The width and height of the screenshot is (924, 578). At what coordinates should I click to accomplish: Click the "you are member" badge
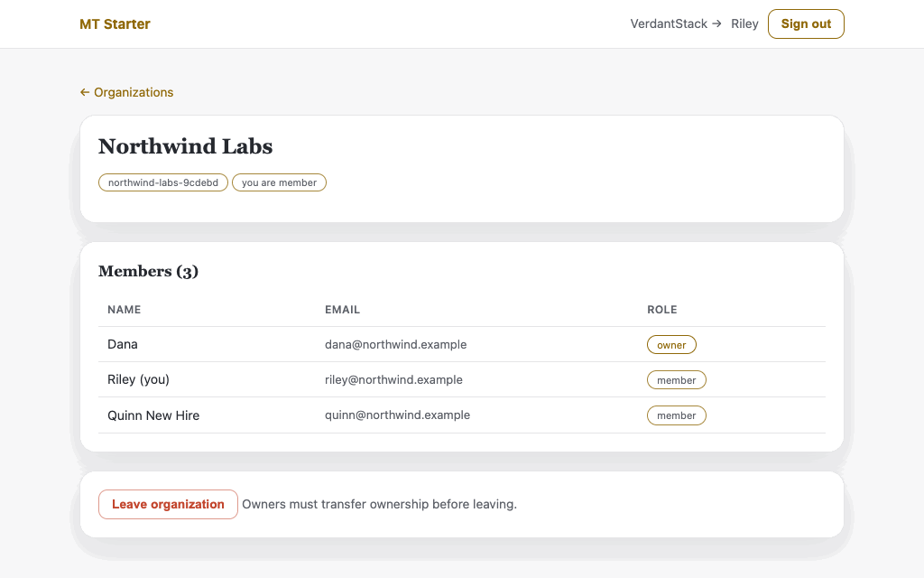click(x=280, y=182)
